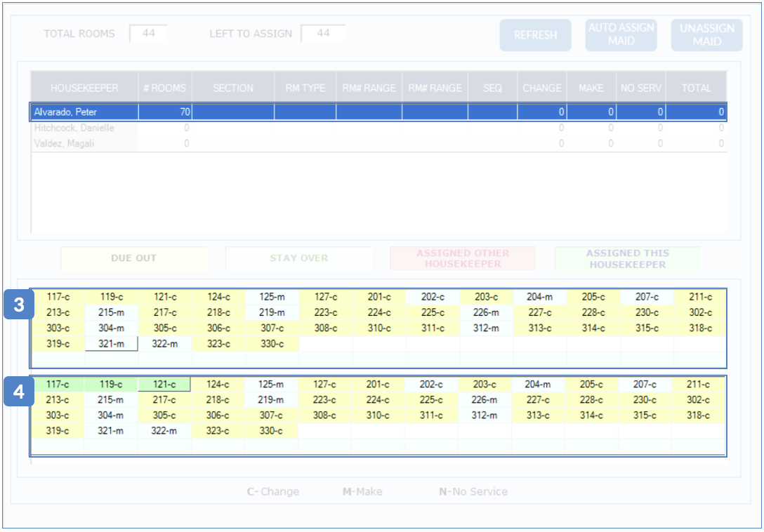764x532 pixels.
Task: Select outlined room 321-m in upper grid
Action: pyautogui.click(x=111, y=343)
